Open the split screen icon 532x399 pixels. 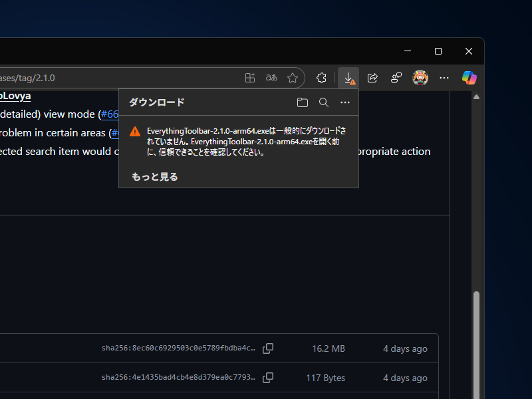pyautogui.click(x=250, y=78)
